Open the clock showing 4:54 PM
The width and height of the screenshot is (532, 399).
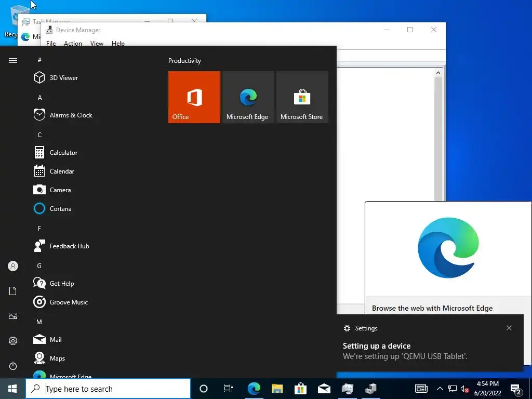pyautogui.click(x=487, y=389)
